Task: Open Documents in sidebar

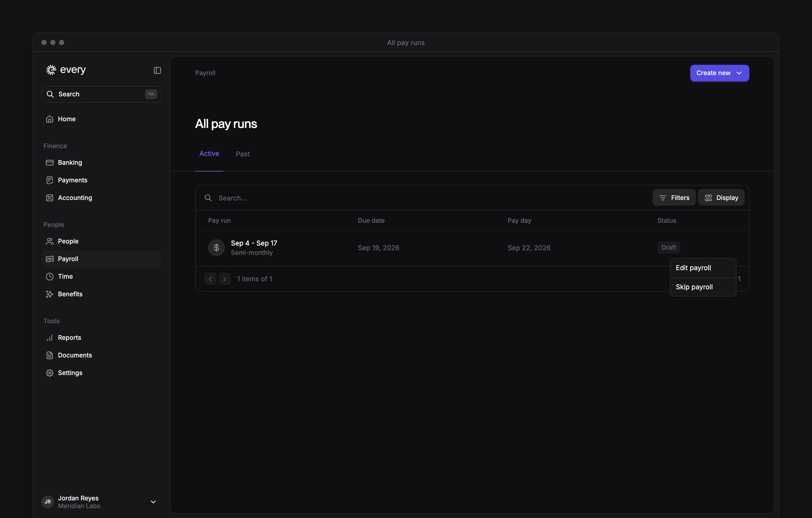Action: point(101,355)
